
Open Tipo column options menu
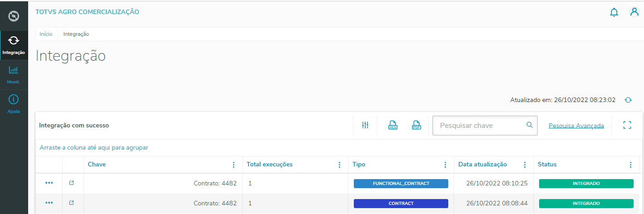point(446,165)
